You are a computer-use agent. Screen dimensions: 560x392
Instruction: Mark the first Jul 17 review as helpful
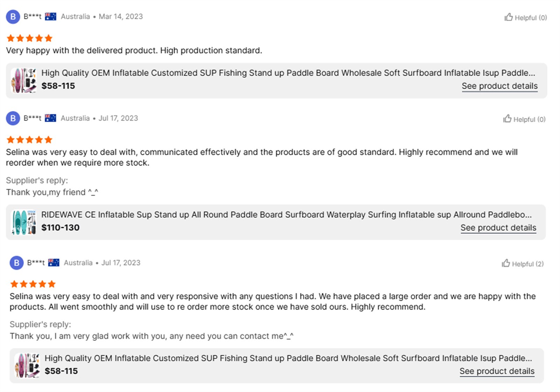click(x=507, y=119)
